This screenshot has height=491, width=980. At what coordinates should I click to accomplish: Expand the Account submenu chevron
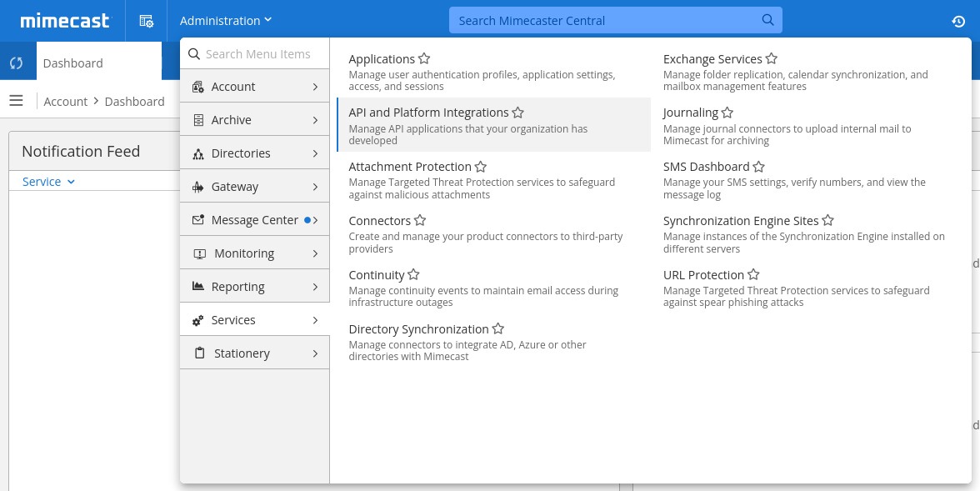point(315,87)
